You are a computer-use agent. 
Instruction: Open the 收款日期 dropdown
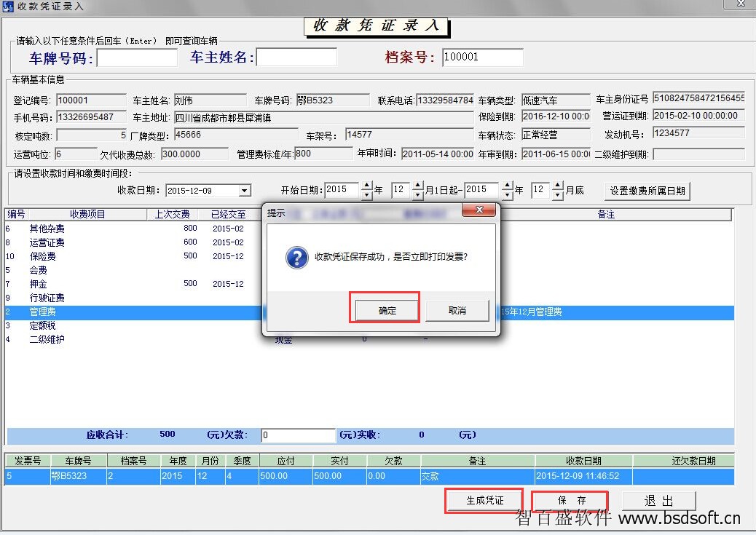(245, 191)
